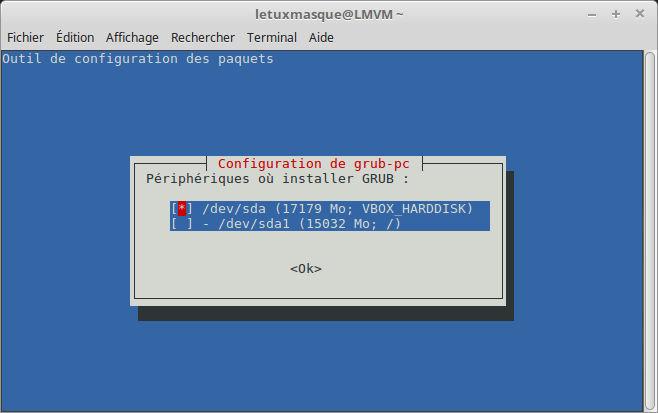
Task: Click the Périphériques où installer GRUB label
Action: (x=277, y=179)
